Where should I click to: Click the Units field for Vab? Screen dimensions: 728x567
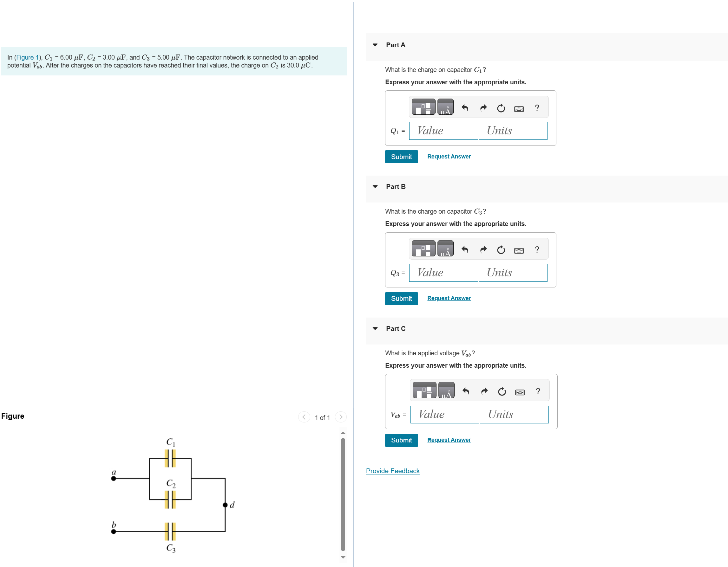(514, 415)
